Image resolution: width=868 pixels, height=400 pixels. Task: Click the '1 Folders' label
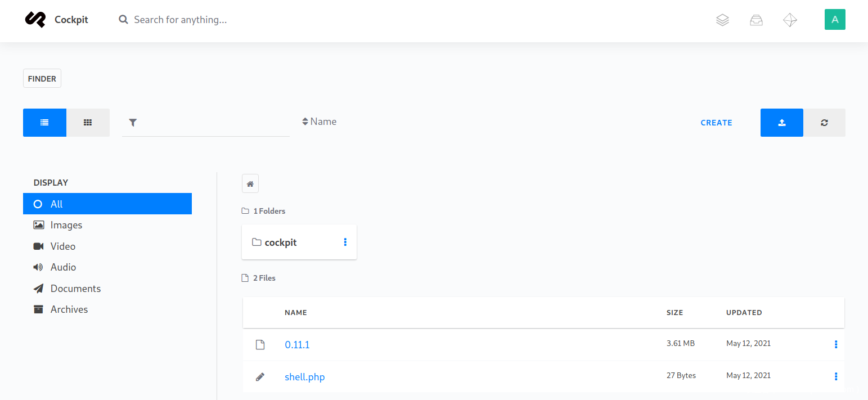pyautogui.click(x=269, y=211)
